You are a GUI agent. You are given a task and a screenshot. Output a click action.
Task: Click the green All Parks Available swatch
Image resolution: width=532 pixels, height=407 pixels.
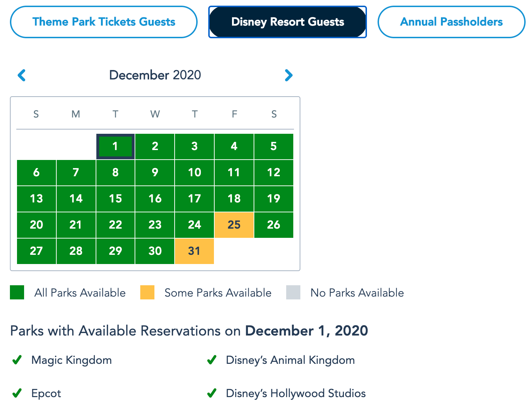[x=17, y=292]
